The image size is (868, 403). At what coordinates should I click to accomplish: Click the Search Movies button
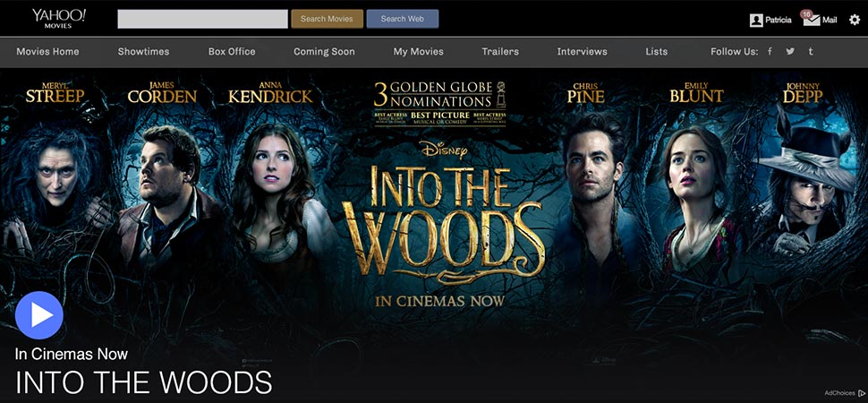click(328, 19)
